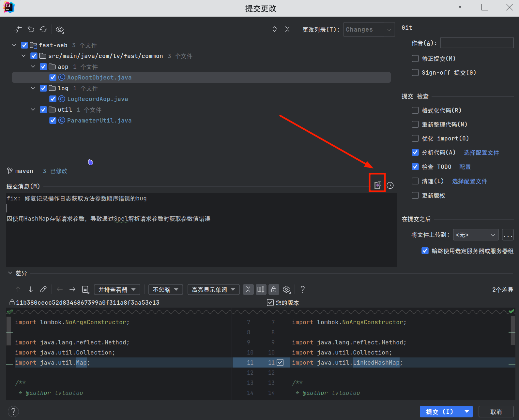Open 选择配置文件 link beside 清理
The height and width of the screenshot is (420, 519).
pos(470,181)
